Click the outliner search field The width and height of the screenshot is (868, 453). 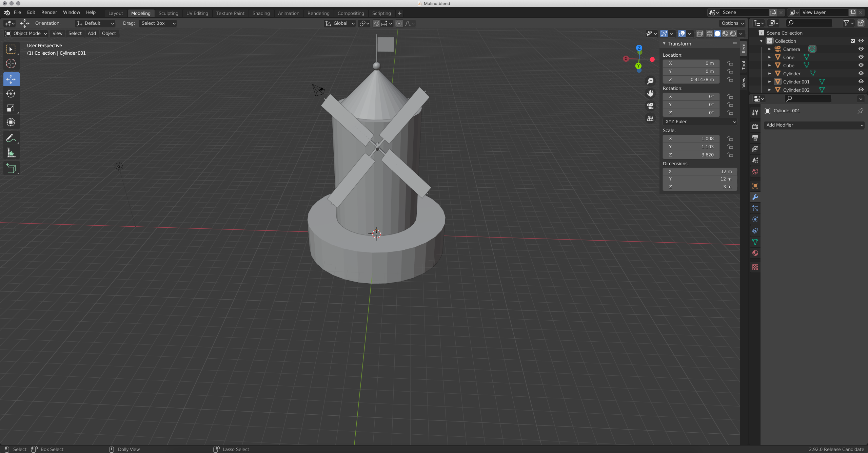pos(809,23)
